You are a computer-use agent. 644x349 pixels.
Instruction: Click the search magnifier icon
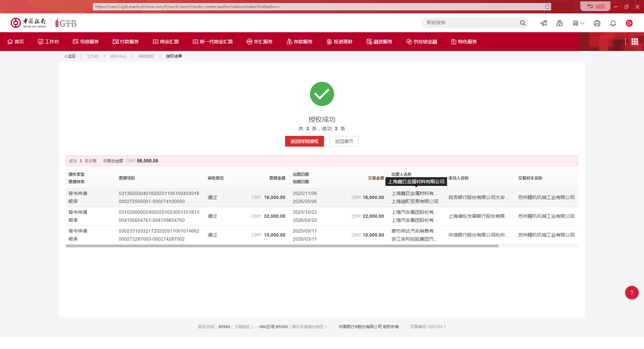point(523,23)
